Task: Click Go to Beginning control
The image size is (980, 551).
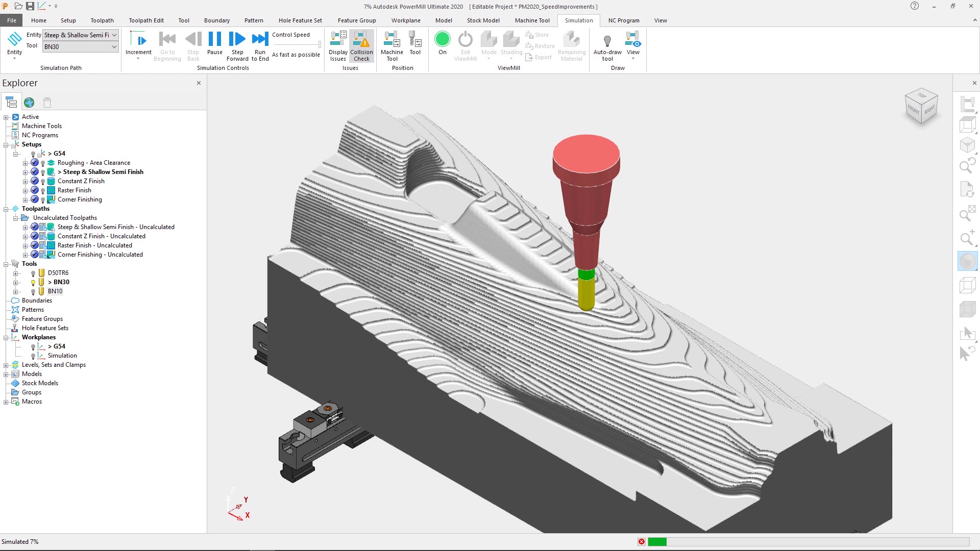Action: point(167,46)
